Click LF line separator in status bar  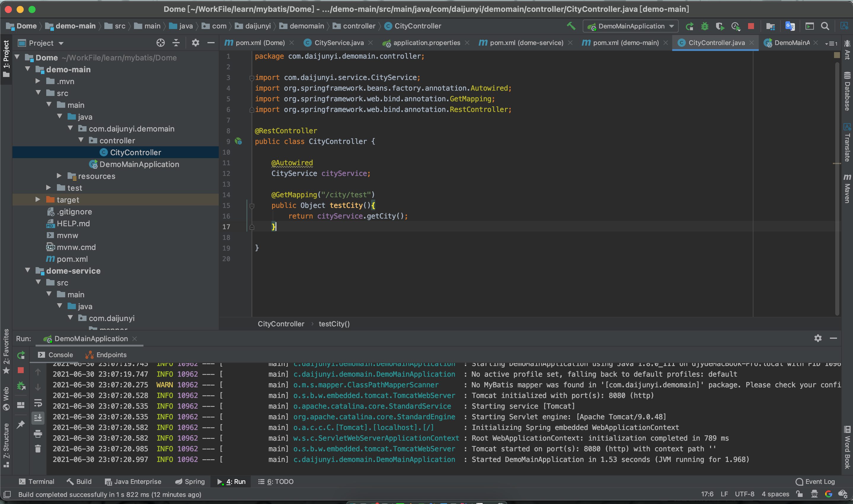point(724,494)
